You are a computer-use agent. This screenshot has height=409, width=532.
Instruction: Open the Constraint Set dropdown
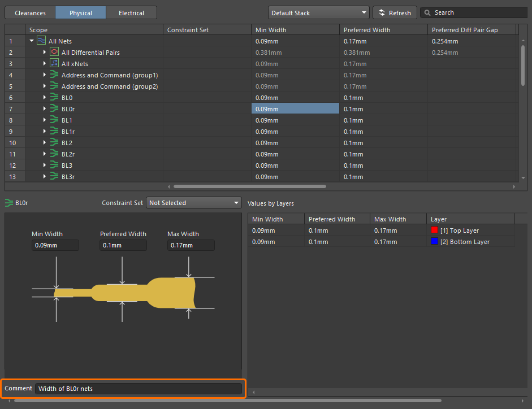pyautogui.click(x=193, y=203)
